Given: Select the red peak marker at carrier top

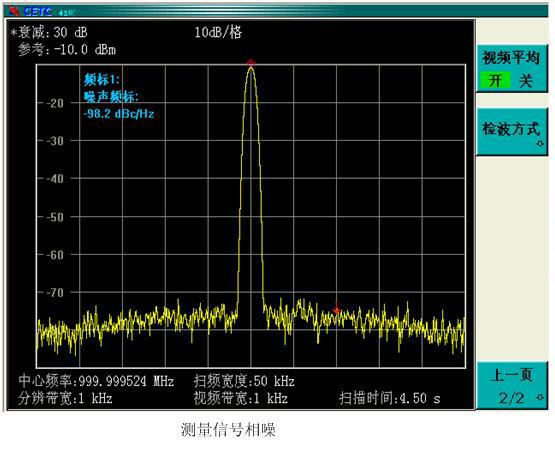Looking at the screenshot, I should coord(251,63).
